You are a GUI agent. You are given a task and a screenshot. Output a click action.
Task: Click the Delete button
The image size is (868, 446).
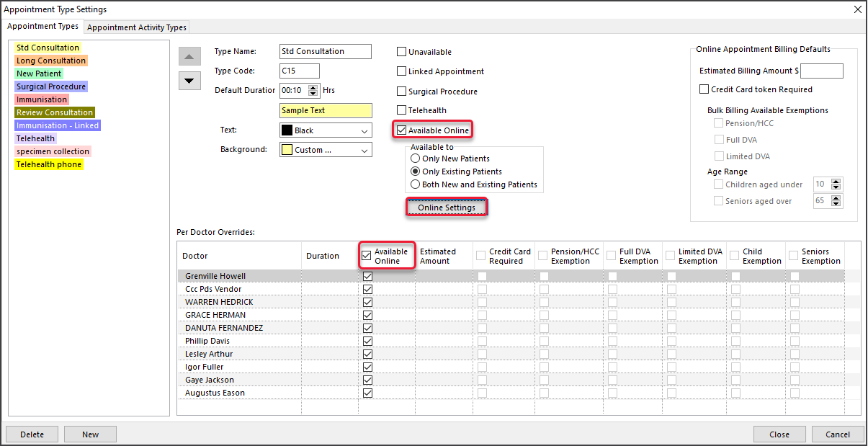[32, 434]
